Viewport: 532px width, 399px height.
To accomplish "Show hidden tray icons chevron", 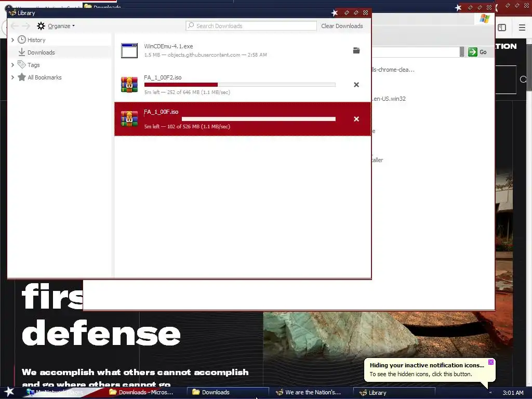I will pos(490,393).
